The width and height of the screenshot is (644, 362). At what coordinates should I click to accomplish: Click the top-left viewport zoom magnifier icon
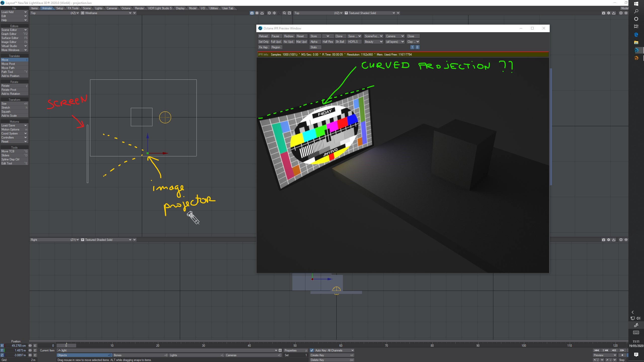pyautogui.click(x=284, y=13)
